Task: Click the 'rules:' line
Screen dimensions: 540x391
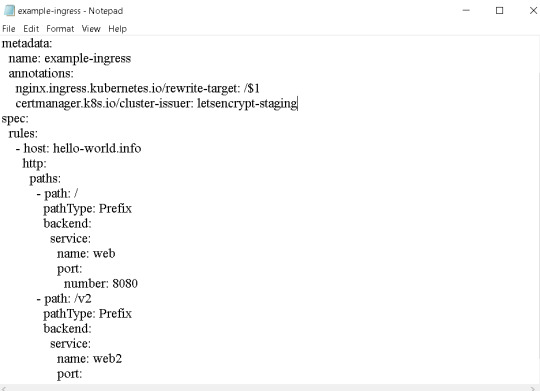Action: click(x=23, y=133)
